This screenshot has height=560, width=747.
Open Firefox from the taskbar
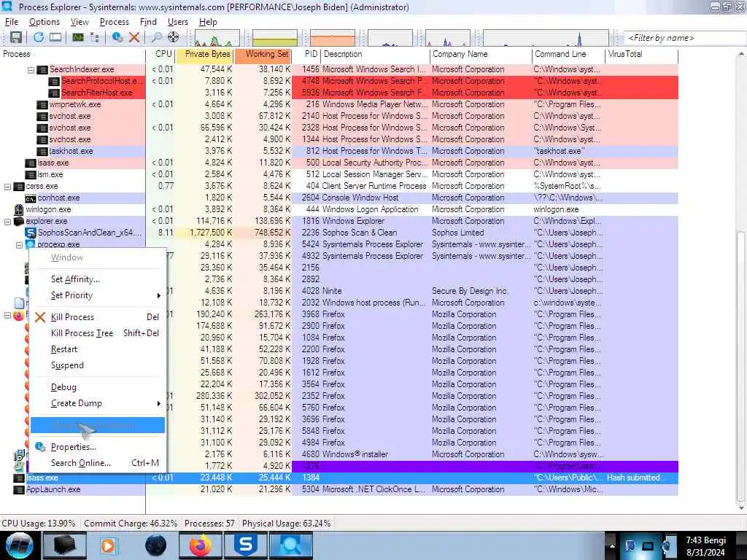pyautogui.click(x=201, y=545)
